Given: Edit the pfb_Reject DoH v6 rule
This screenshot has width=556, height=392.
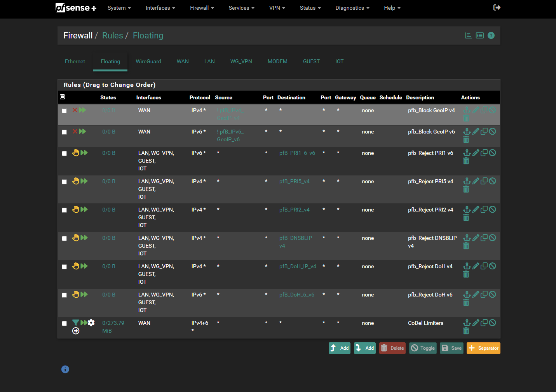Looking at the screenshot, I should (x=476, y=294).
